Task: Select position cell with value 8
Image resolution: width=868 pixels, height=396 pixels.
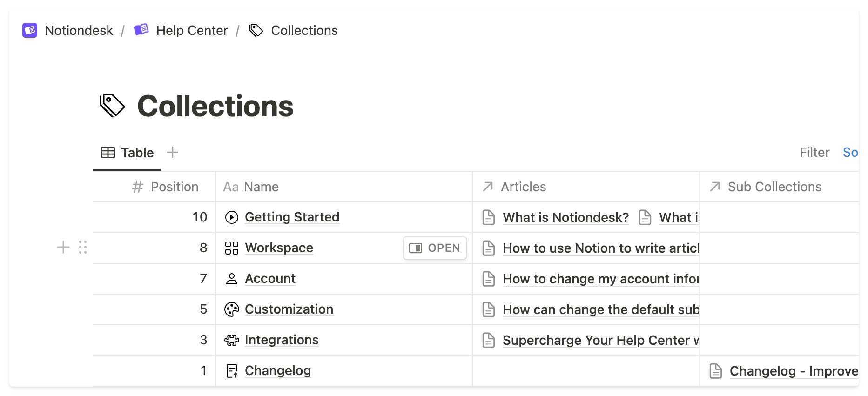Action: (x=154, y=248)
